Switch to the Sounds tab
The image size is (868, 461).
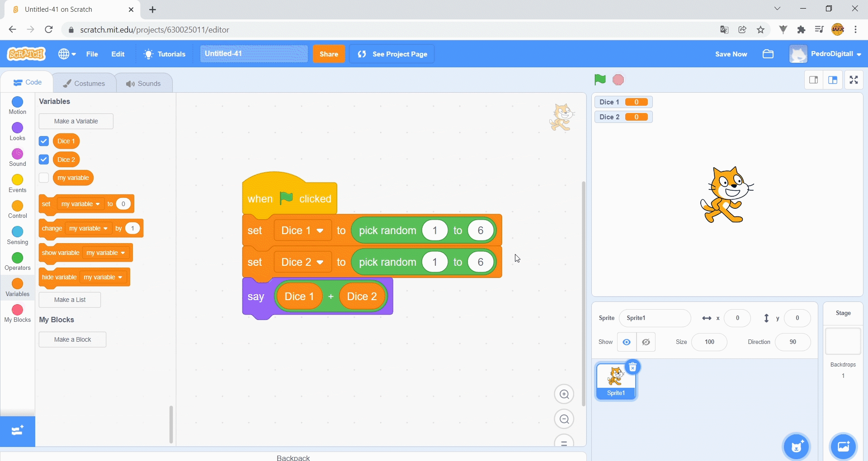pyautogui.click(x=144, y=83)
